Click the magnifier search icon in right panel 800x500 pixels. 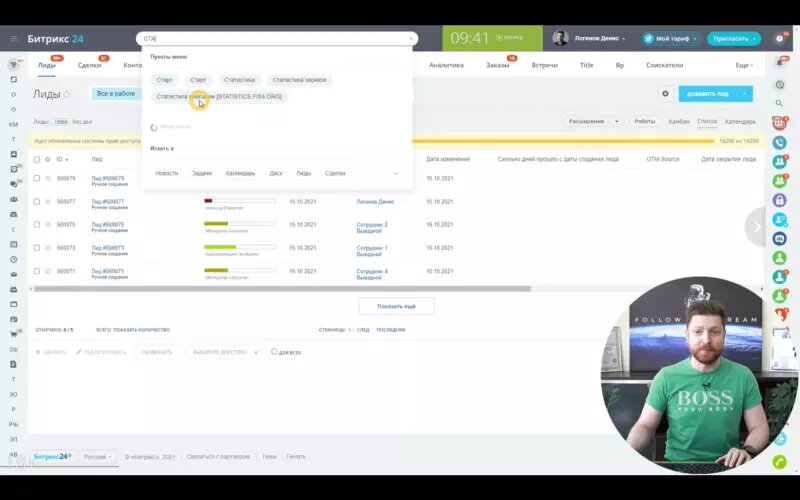(x=779, y=103)
